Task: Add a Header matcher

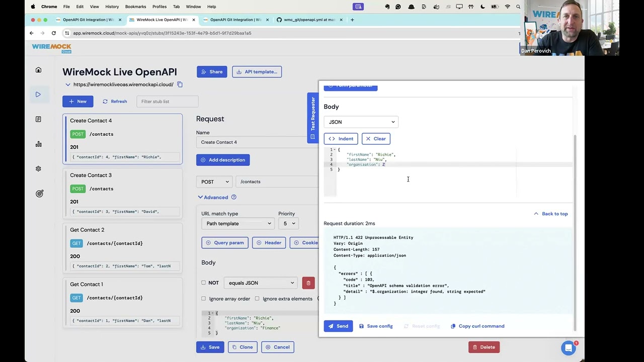Action: pyautogui.click(x=269, y=243)
